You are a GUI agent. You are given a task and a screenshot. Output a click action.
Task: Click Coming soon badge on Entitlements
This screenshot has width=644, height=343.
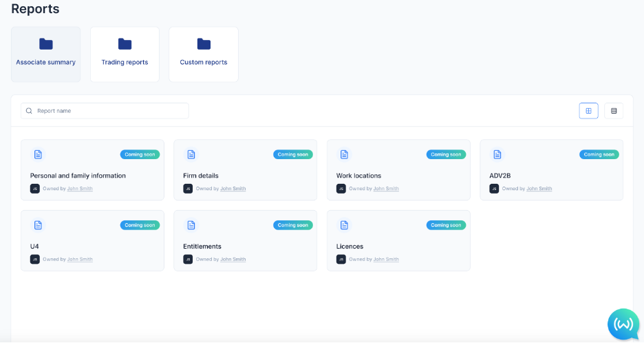[293, 225]
